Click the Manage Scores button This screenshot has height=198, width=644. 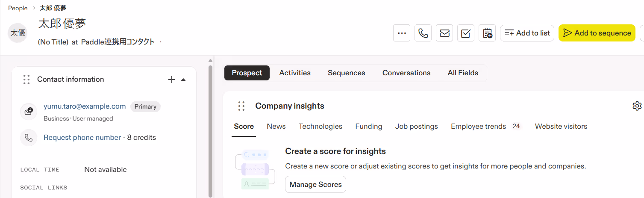coord(315,185)
